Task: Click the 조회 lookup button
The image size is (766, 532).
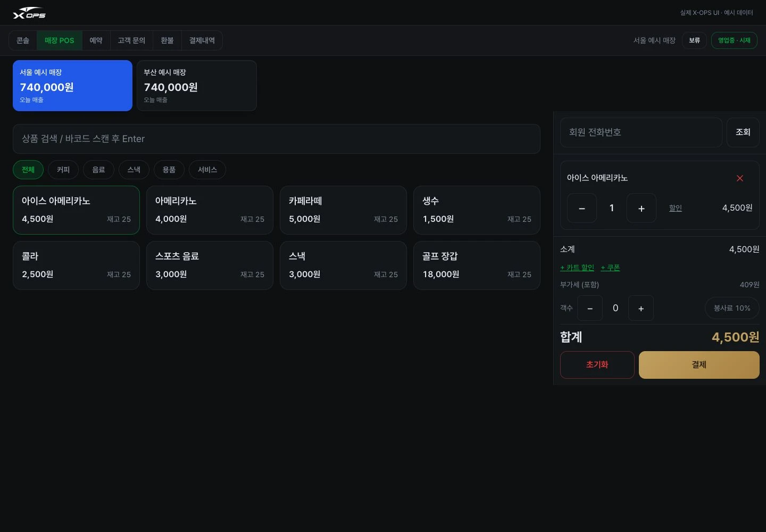Action: click(x=743, y=132)
